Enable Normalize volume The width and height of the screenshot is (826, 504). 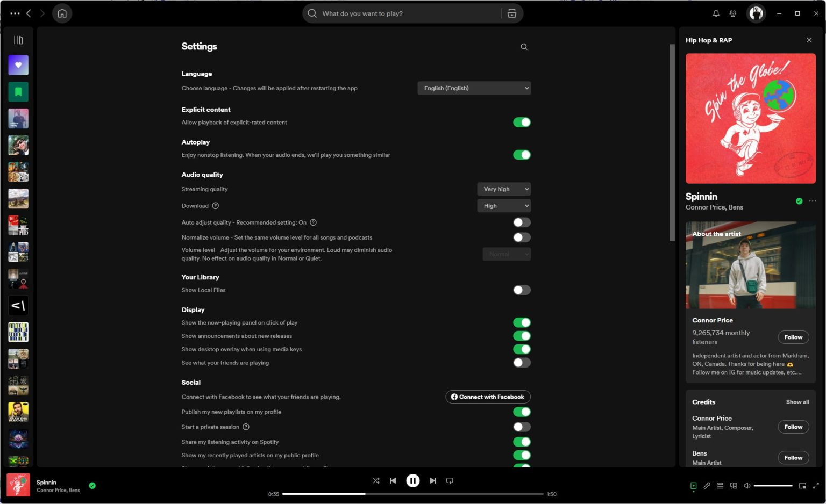tap(522, 237)
